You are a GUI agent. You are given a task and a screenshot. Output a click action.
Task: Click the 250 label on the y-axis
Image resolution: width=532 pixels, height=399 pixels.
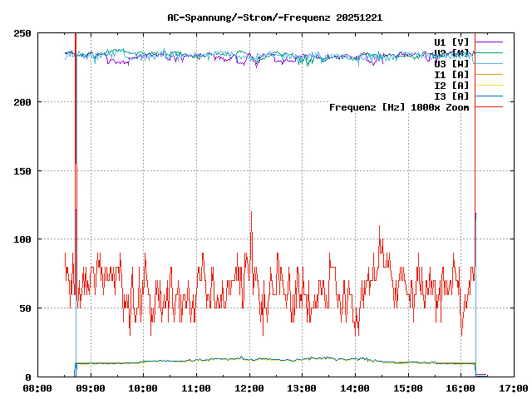[22, 33]
